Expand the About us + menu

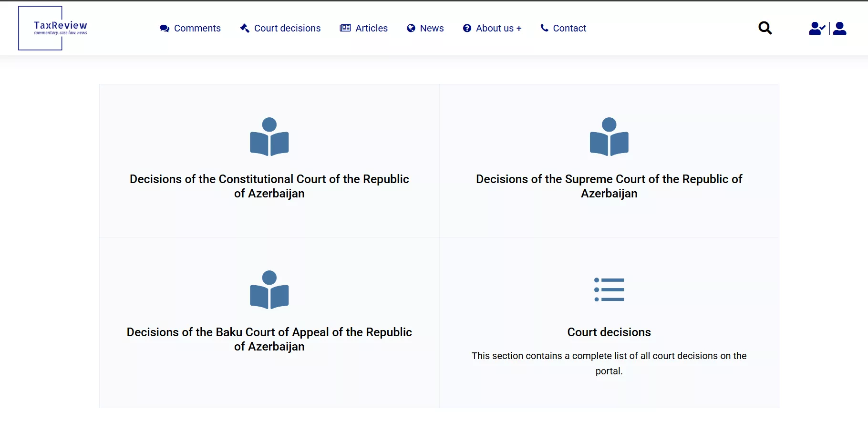(x=498, y=29)
